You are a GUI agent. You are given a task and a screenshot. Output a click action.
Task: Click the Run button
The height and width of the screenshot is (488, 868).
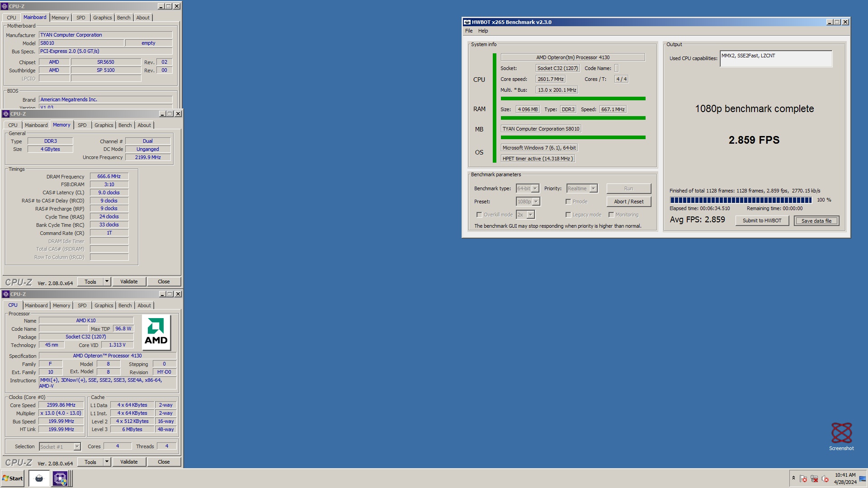point(629,188)
